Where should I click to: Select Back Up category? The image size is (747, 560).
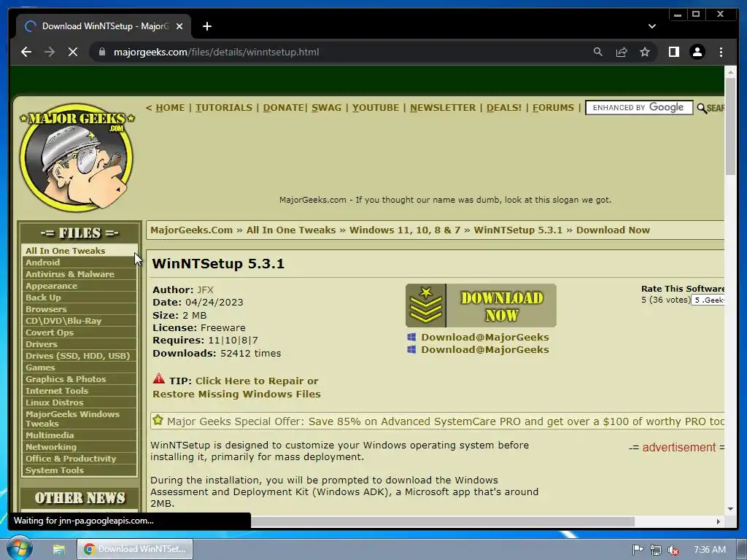tap(80, 297)
